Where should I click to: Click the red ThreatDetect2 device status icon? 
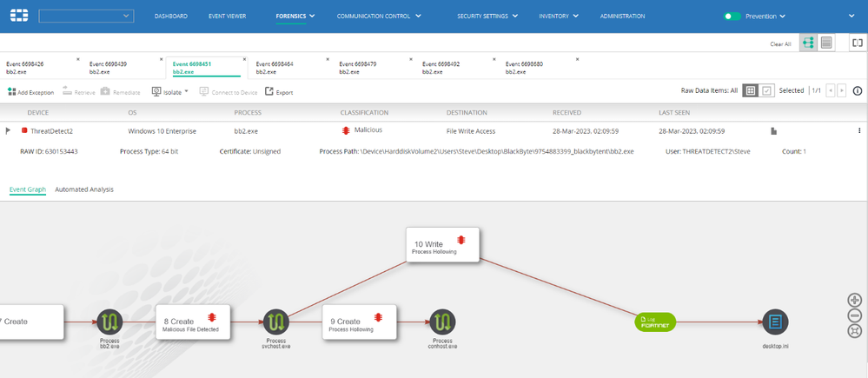click(x=23, y=130)
